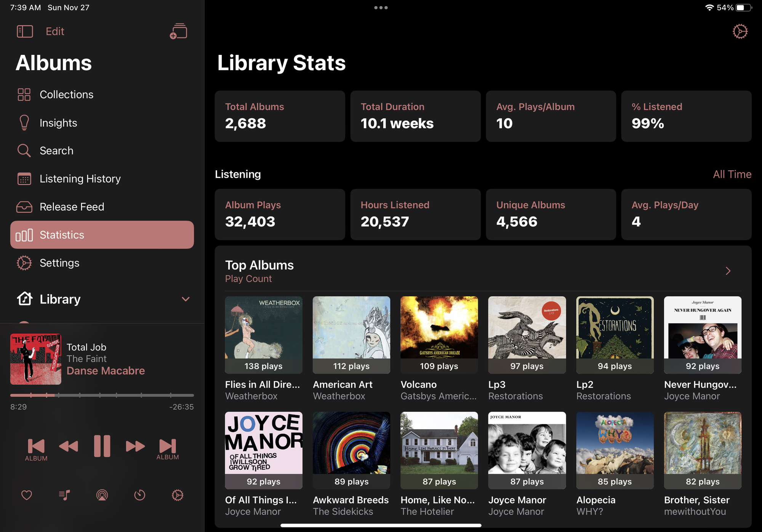Tap the heart favorite icon

click(27, 495)
